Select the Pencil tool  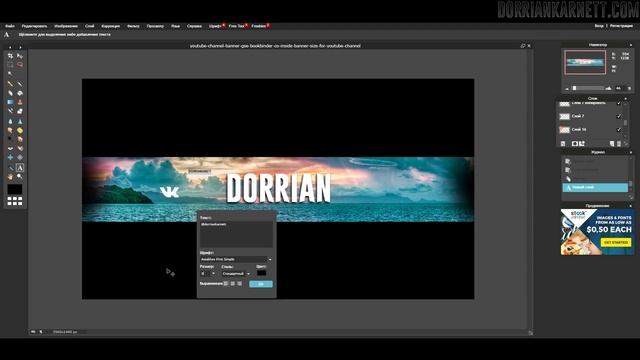[10, 84]
